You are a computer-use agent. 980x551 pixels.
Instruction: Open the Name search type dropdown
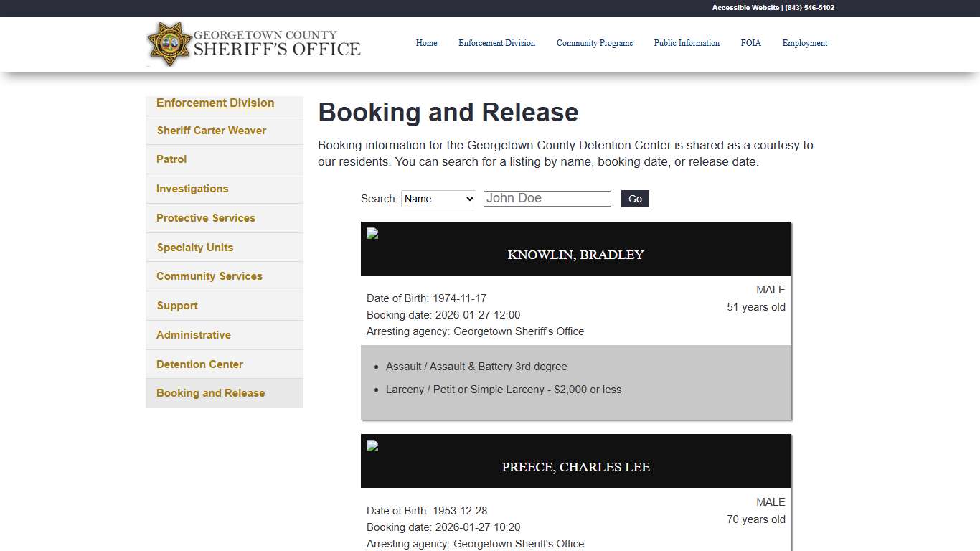tap(438, 199)
